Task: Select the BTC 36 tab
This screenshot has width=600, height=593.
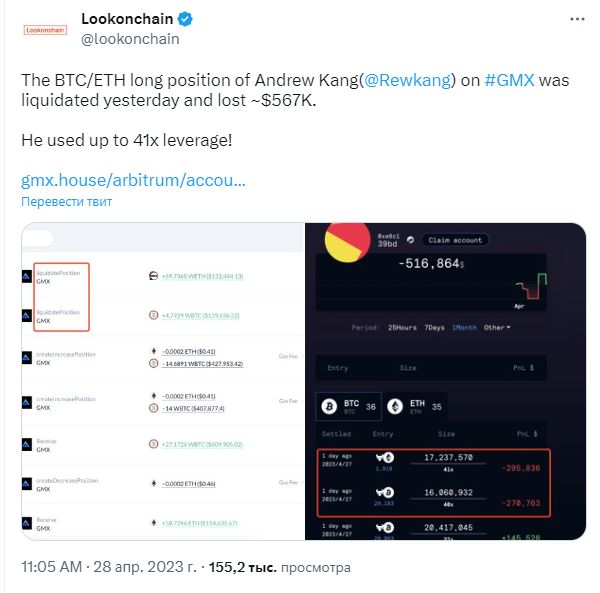Action: [x=349, y=406]
